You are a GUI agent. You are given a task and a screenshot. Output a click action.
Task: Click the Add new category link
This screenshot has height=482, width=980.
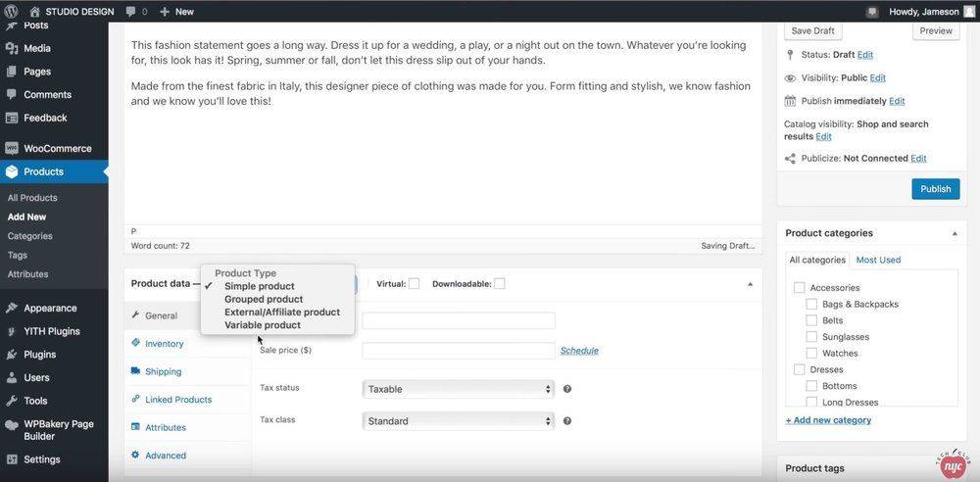828,420
